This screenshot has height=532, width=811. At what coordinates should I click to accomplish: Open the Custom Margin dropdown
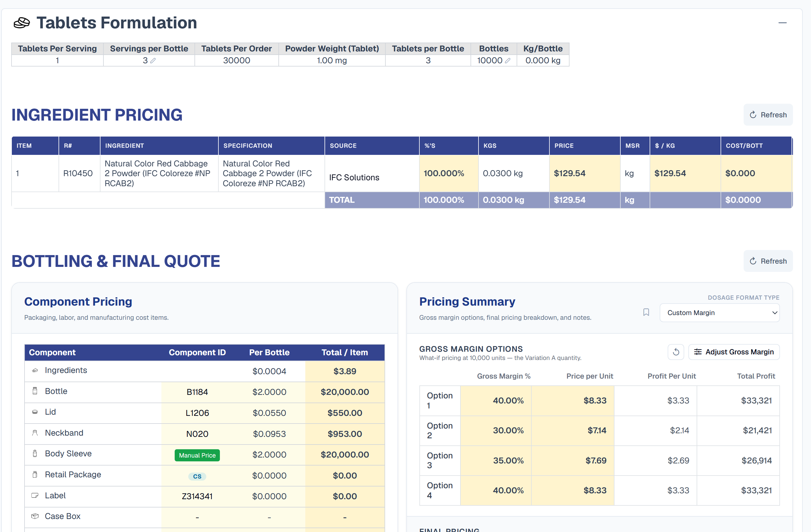pos(719,312)
